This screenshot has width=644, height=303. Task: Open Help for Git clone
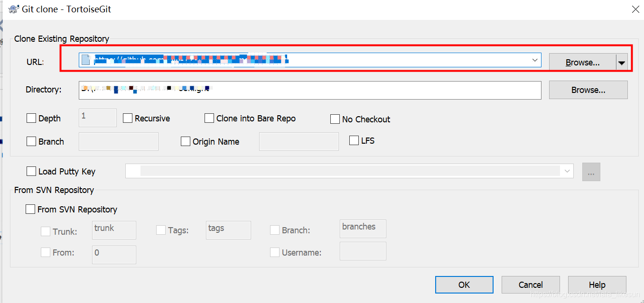pos(597,285)
